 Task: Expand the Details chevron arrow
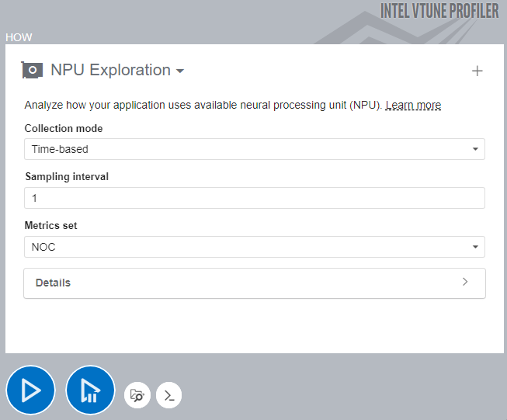[x=465, y=283]
